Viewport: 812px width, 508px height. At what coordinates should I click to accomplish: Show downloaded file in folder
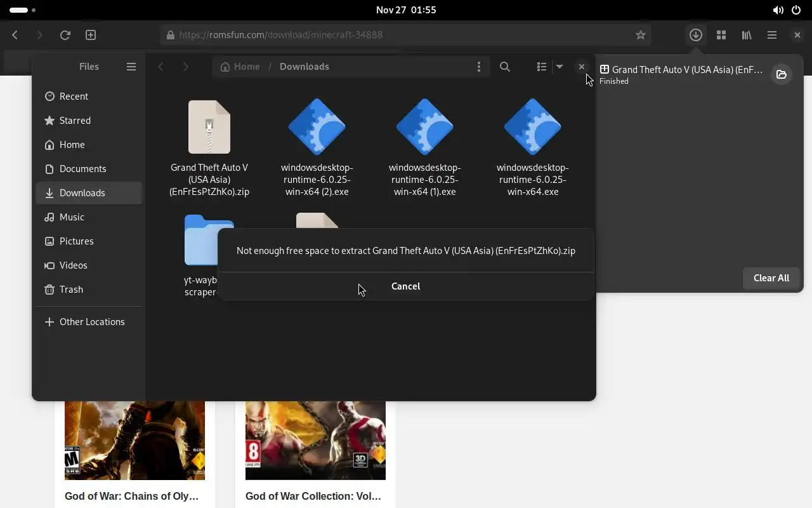tap(782, 74)
